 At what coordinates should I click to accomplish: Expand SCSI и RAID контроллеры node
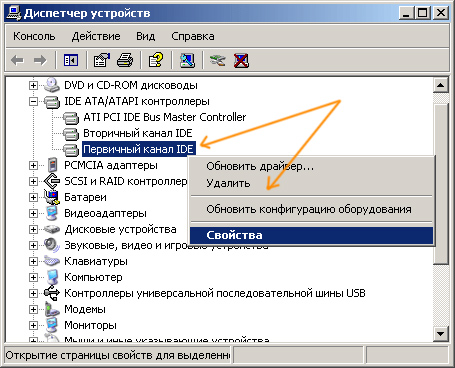pyautogui.click(x=33, y=181)
